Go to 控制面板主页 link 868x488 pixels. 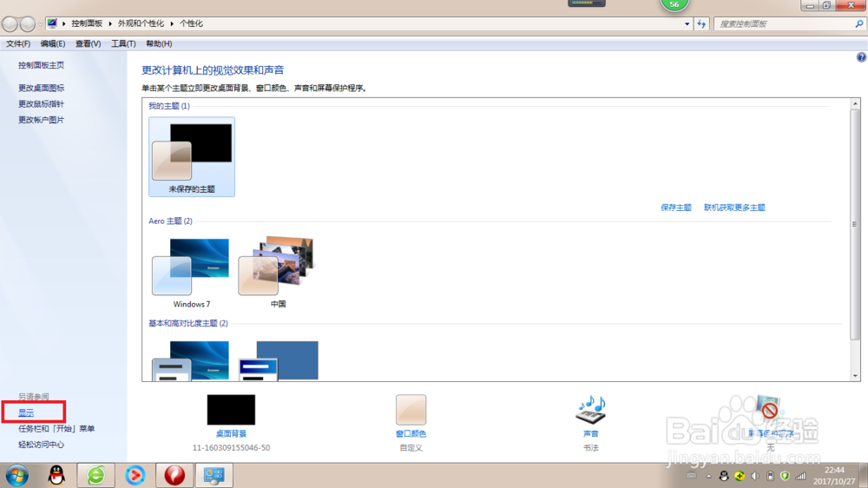[41, 65]
